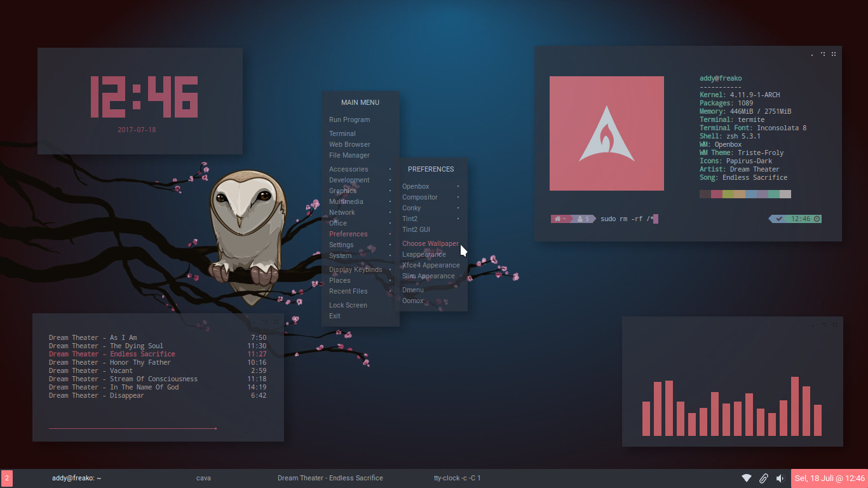Click the Kernel: 4.11.9-1-ARCH line
This screenshot has height=488, width=868.
(x=740, y=95)
